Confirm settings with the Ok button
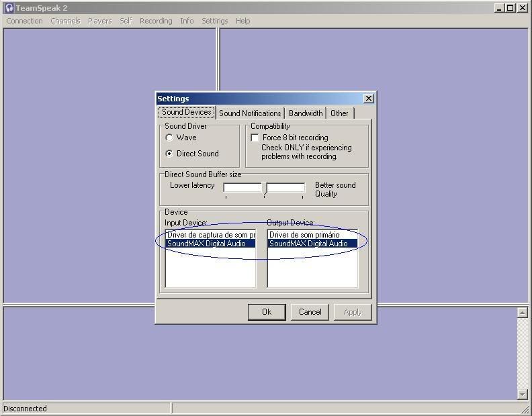 coord(267,312)
